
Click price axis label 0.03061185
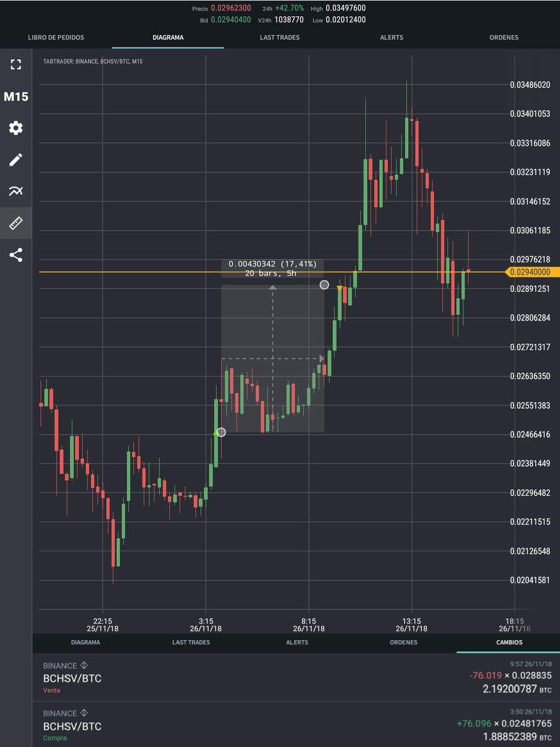tap(530, 230)
